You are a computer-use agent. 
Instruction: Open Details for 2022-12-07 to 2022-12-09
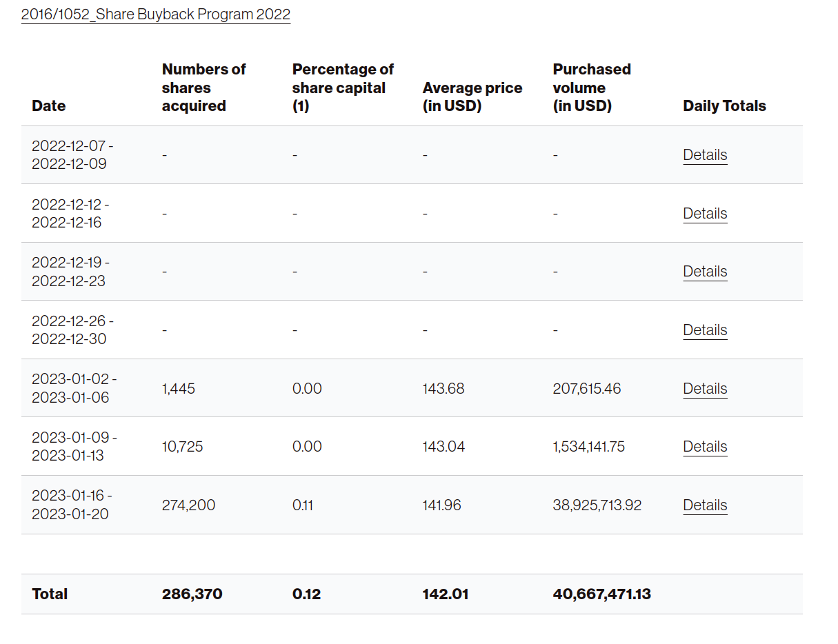click(x=705, y=155)
